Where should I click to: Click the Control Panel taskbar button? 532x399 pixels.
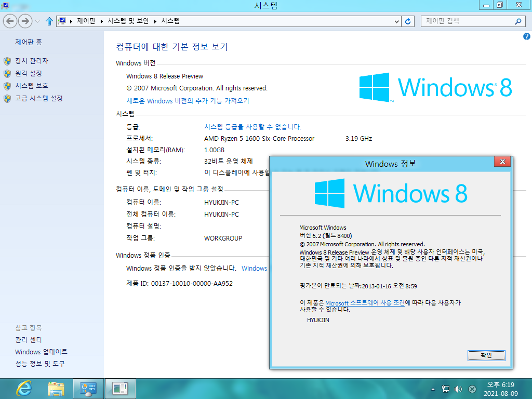pos(88,389)
